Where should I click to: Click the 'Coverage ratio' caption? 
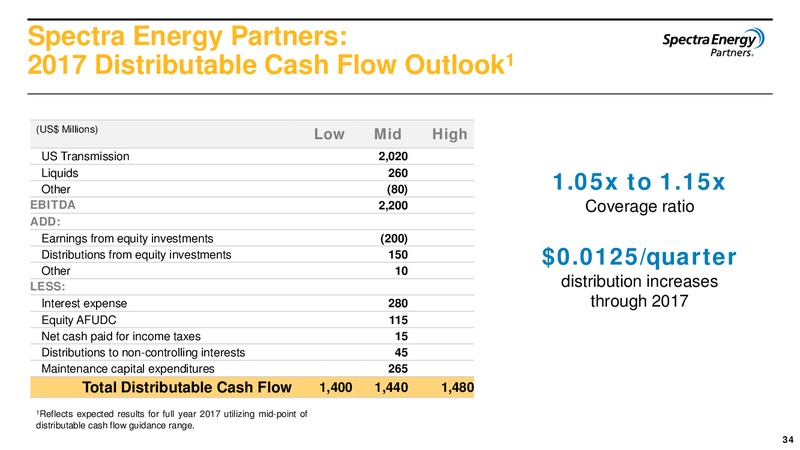(x=639, y=206)
